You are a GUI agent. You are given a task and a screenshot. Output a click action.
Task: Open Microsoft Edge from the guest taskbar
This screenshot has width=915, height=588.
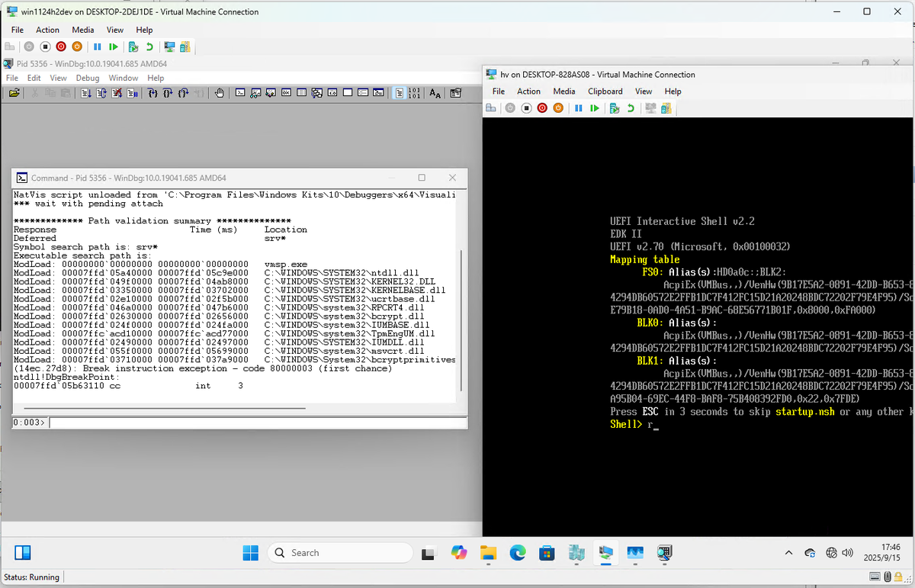pos(518,553)
